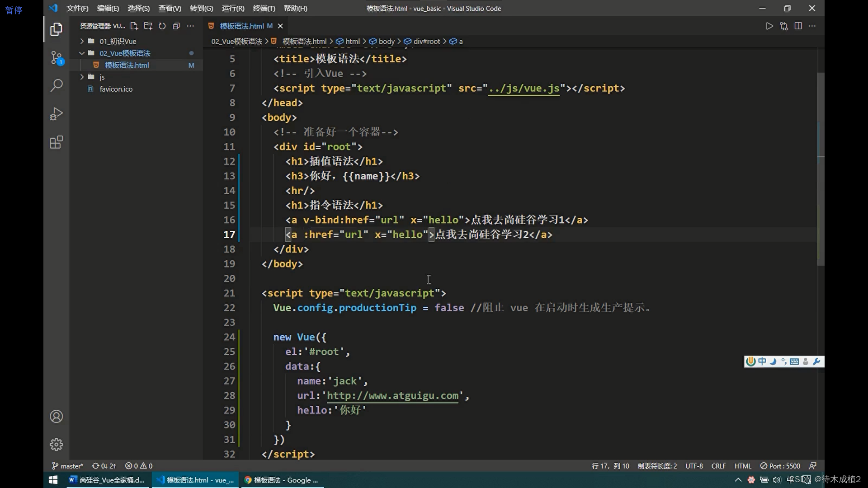Follow the ../js/vue.js link in code
The width and height of the screenshot is (868, 488).
[524, 88]
